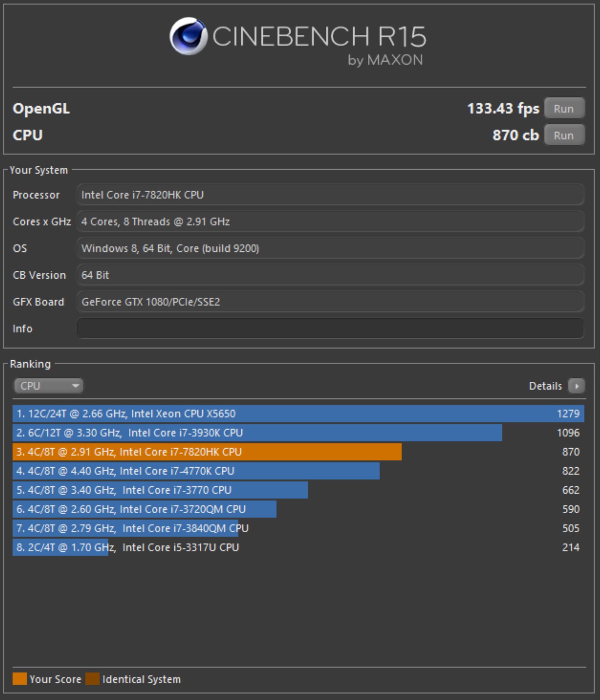600x700 pixels.
Task: Click the score value 662
Action: pyautogui.click(x=571, y=490)
